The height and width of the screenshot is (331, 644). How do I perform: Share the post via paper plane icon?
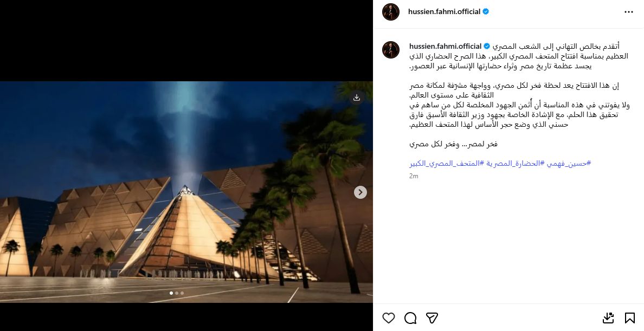pos(432,318)
